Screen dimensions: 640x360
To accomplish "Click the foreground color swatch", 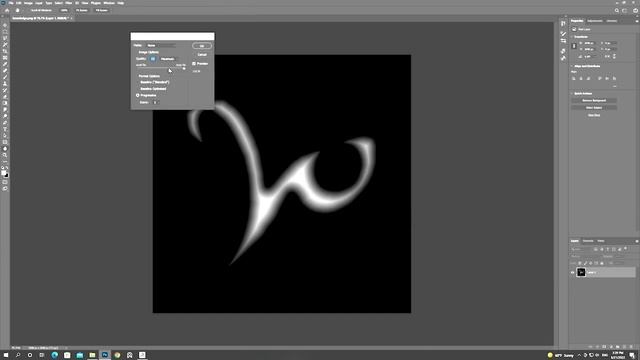I will tap(4, 173).
